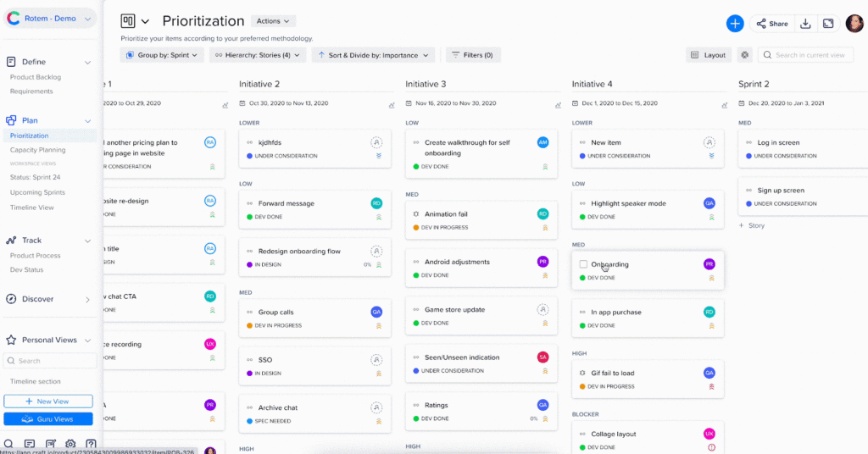Click the unassigned avatar on SSO card

376,360
